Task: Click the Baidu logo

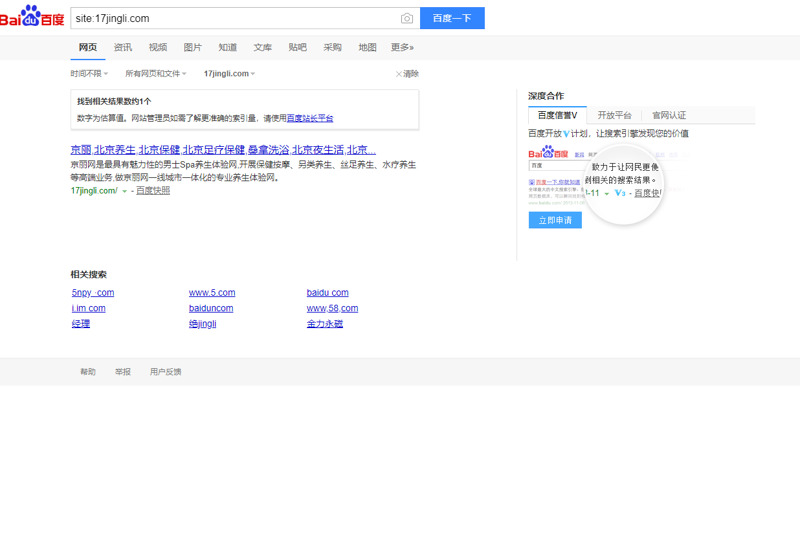Action: [32, 17]
